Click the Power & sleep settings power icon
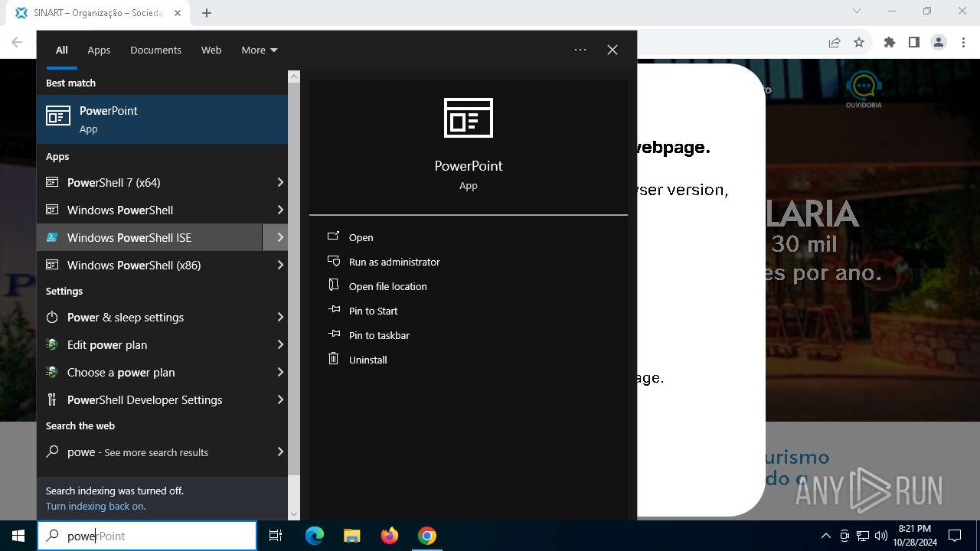The image size is (980, 551). pos(52,317)
